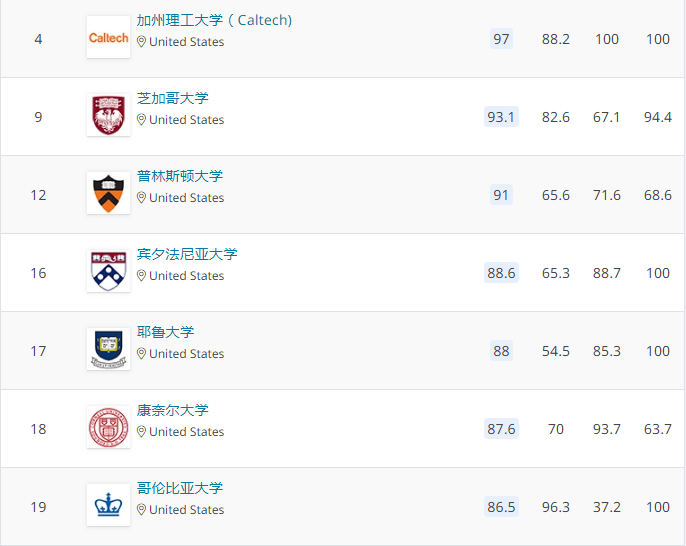The height and width of the screenshot is (546, 686).
Task: Open the 宾夕法尼亚大学 university link
Action: [187, 254]
